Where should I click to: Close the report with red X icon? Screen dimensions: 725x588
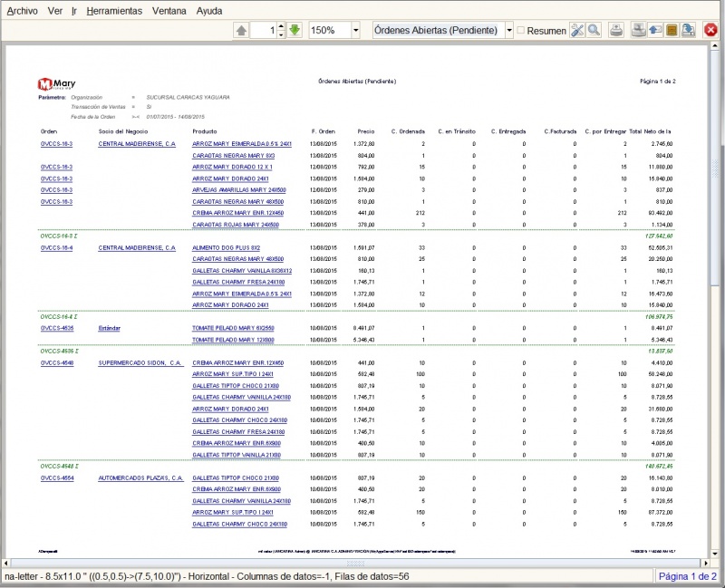click(x=710, y=31)
